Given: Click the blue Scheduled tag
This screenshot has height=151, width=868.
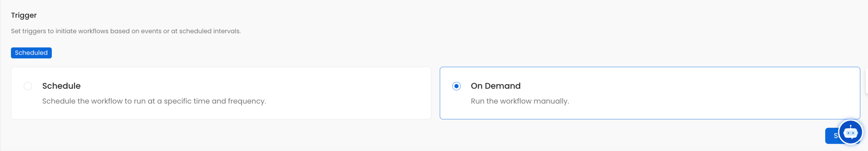Looking at the screenshot, I should click(x=31, y=53).
